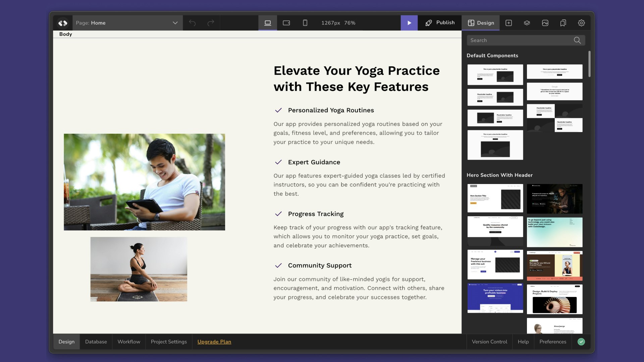Select the two-block checker layout thumbnail
The height and width of the screenshot is (362, 644).
point(554,118)
